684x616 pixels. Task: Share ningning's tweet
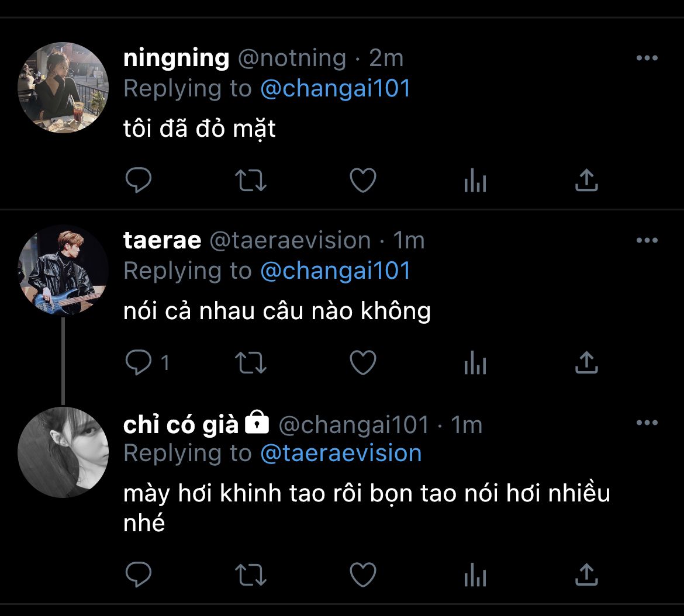point(586,181)
